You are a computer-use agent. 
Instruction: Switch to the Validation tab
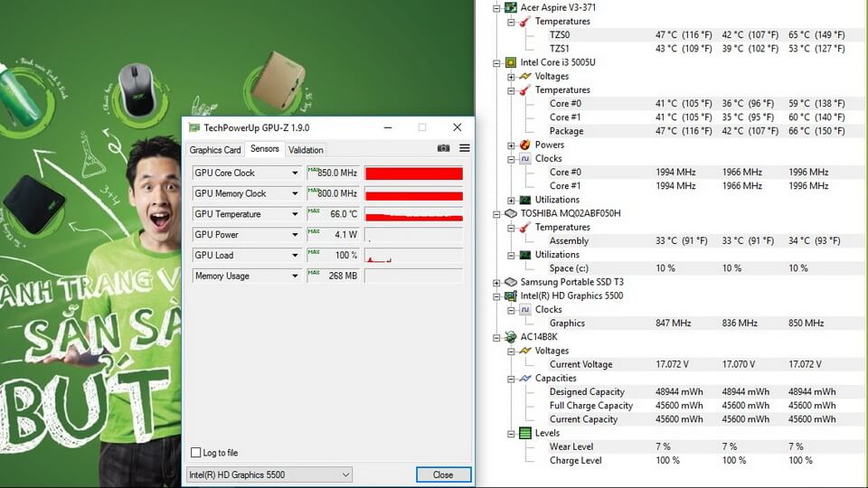pos(306,150)
